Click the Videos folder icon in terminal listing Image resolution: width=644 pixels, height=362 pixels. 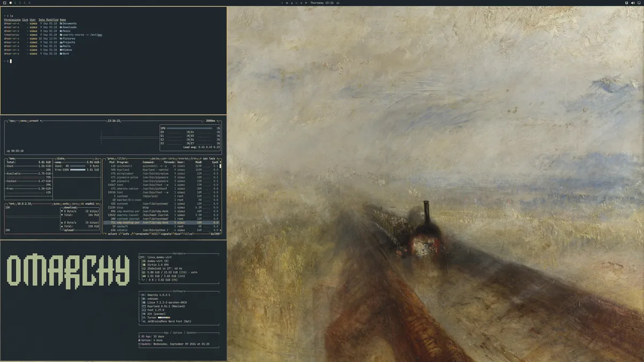click(61, 50)
